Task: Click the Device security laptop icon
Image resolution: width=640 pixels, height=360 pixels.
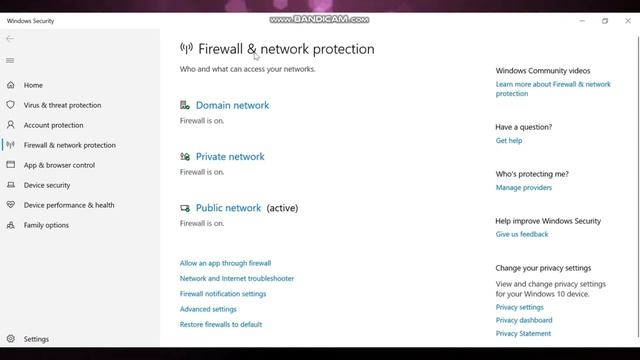Action: pos(11,185)
